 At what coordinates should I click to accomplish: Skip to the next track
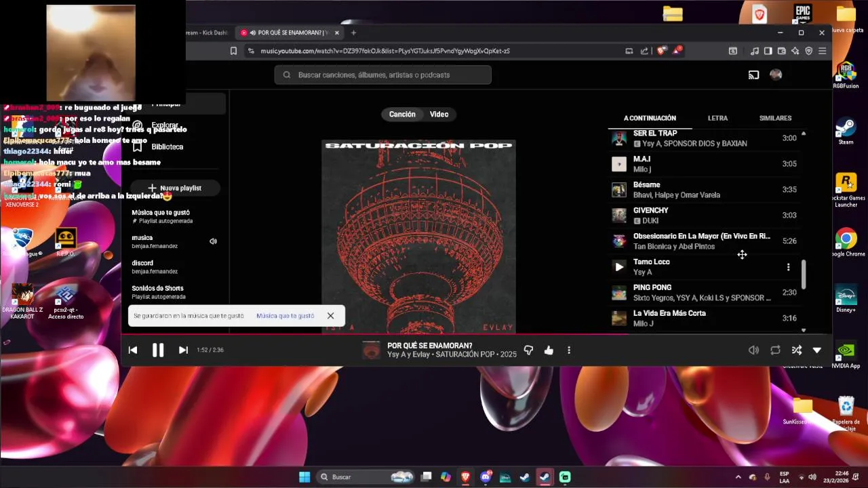pos(183,350)
